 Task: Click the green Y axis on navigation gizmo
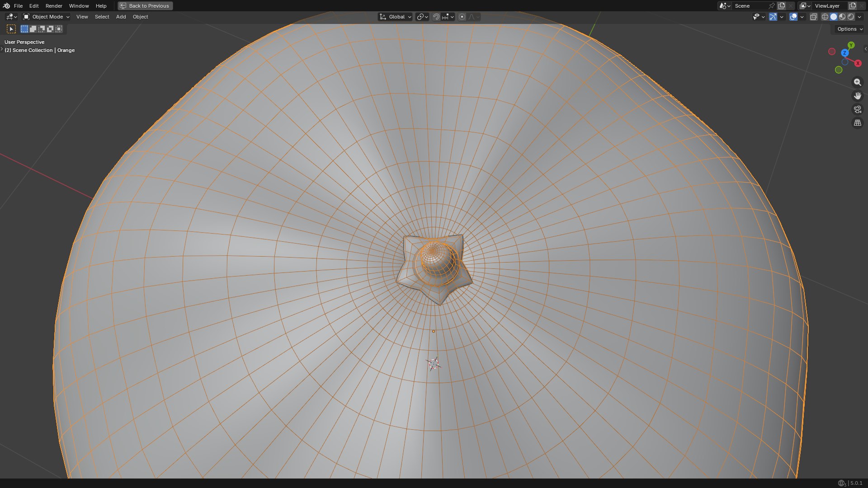[x=851, y=45]
